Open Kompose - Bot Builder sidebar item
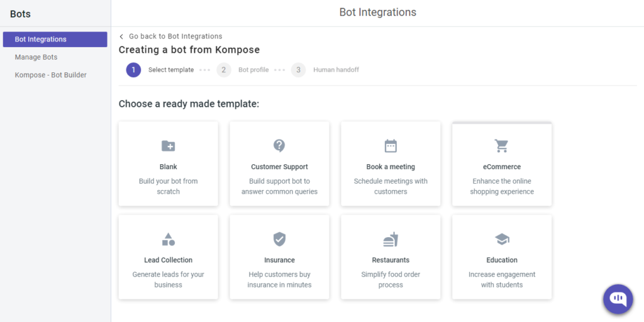The width and height of the screenshot is (644, 322). pyautogui.click(x=51, y=75)
